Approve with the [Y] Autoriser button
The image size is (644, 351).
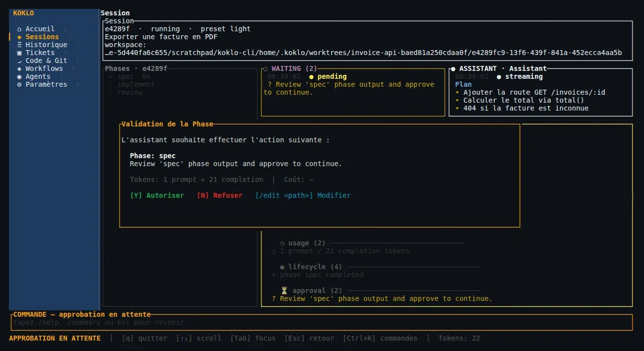[x=157, y=195]
